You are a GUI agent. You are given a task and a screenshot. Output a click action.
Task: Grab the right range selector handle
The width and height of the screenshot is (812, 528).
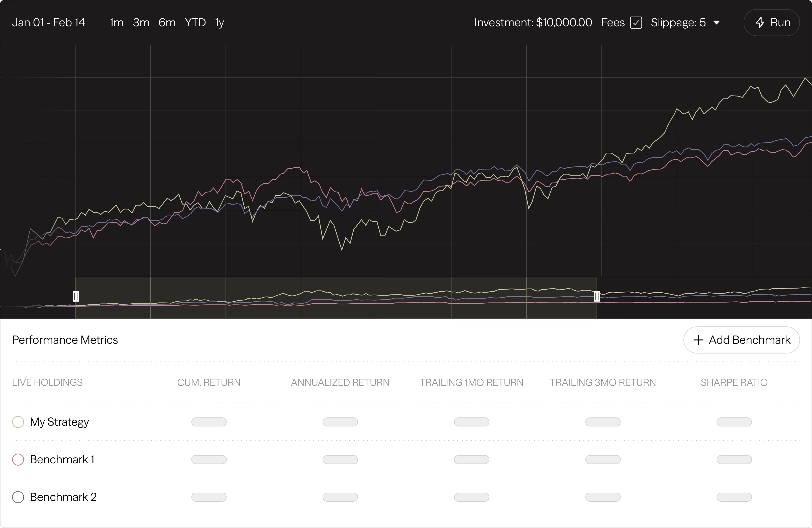point(597,296)
